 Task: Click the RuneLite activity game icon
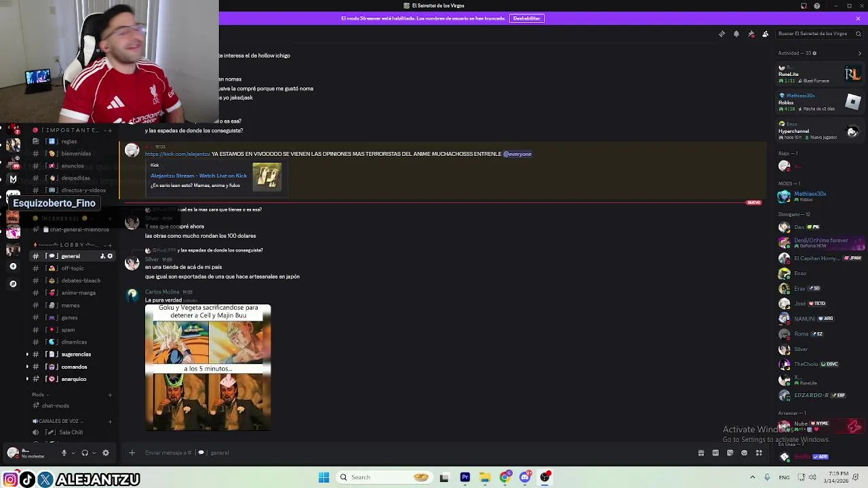pos(852,74)
